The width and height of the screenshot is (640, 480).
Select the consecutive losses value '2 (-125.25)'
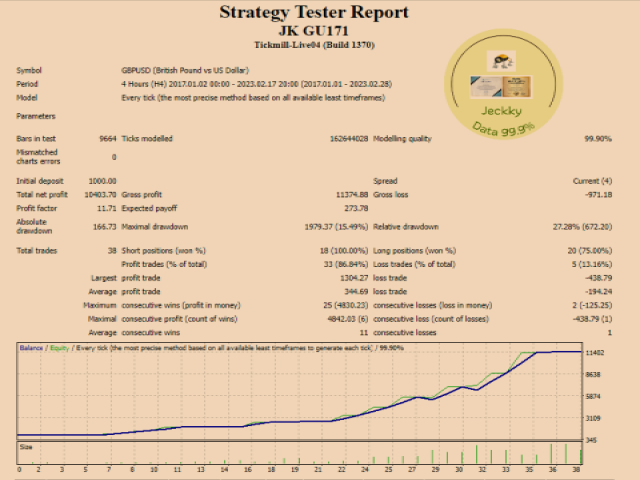(592, 305)
